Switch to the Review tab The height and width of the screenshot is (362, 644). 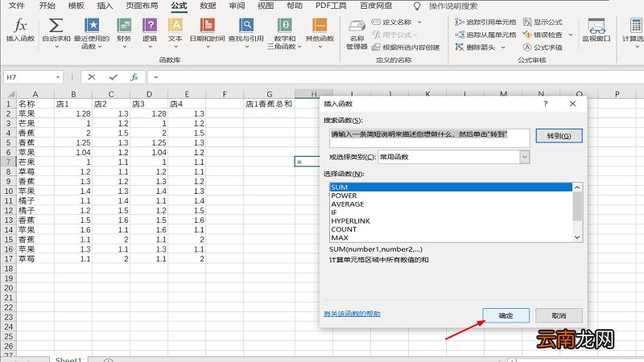pos(237,6)
